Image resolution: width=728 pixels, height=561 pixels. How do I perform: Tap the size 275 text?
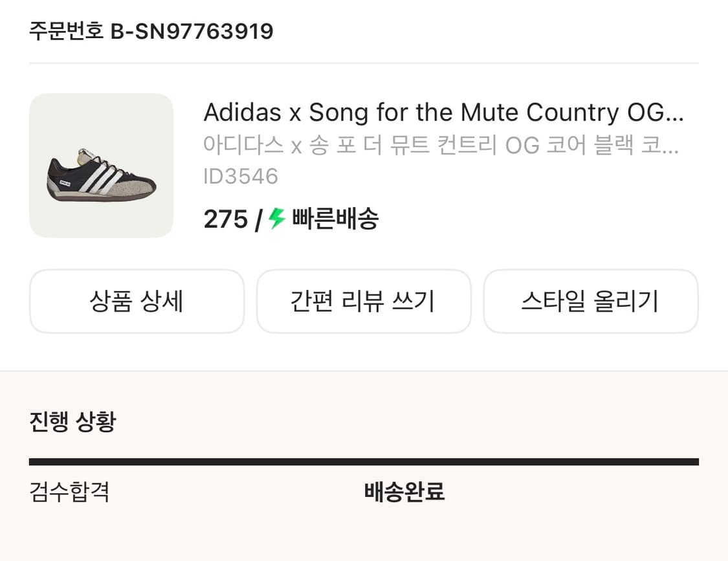point(225,220)
